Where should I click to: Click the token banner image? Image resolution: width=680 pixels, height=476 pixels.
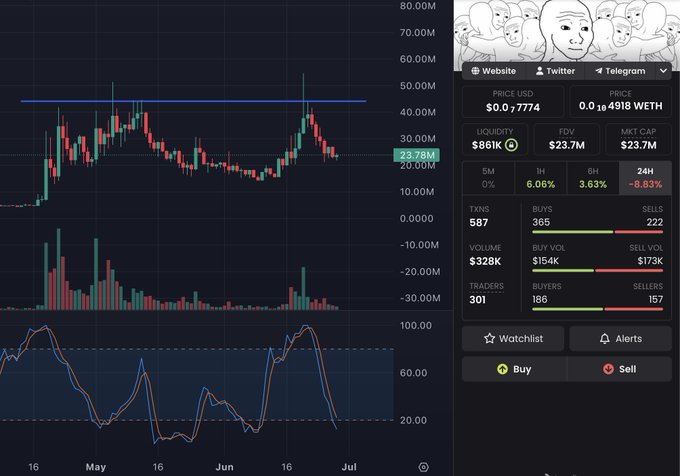coord(567,33)
